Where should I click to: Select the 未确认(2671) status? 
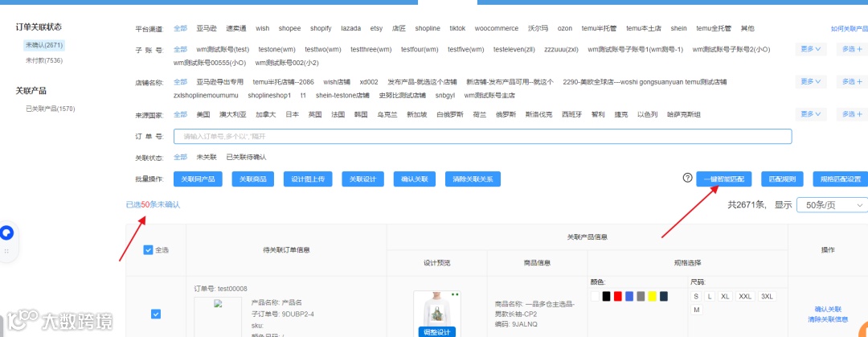(x=44, y=45)
